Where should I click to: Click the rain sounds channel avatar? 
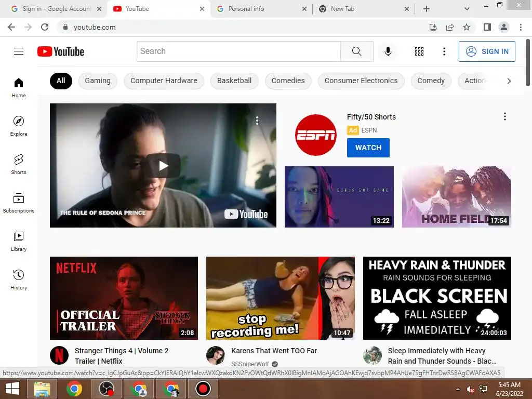click(373, 355)
